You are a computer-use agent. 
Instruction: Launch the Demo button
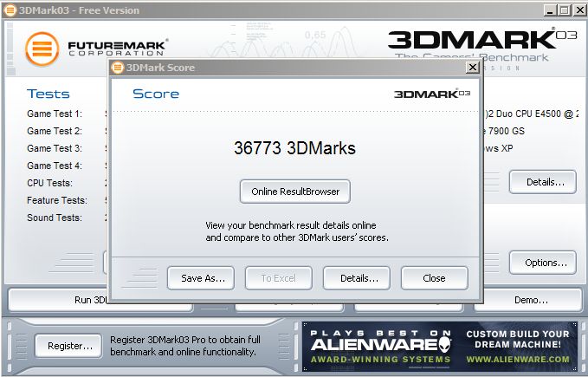(x=529, y=300)
